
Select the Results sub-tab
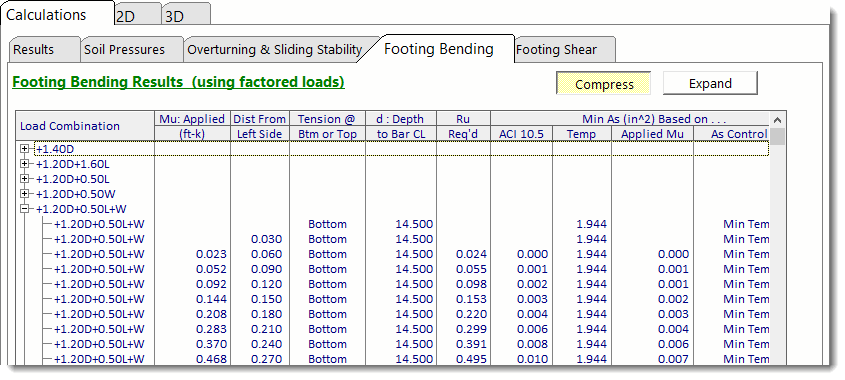44,50
